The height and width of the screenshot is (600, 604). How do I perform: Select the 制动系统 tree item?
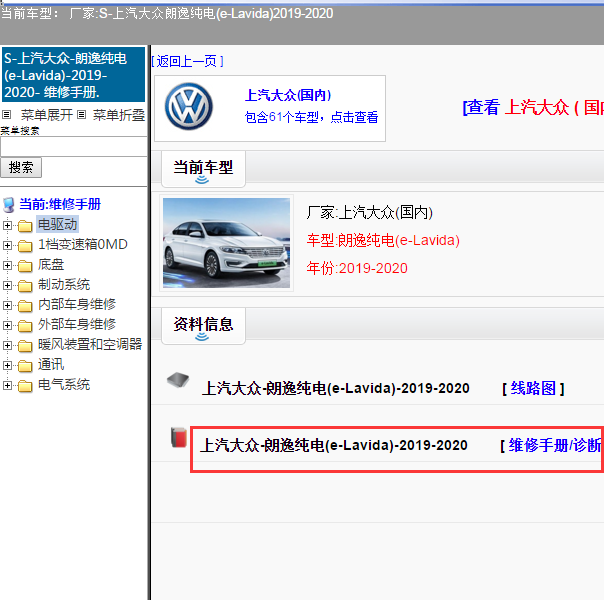point(64,285)
